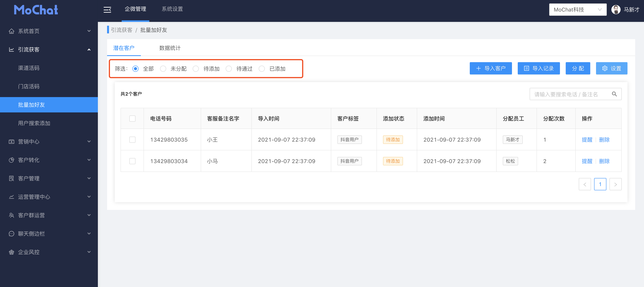Click 删除 link for customer 小马

pyautogui.click(x=604, y=161)
